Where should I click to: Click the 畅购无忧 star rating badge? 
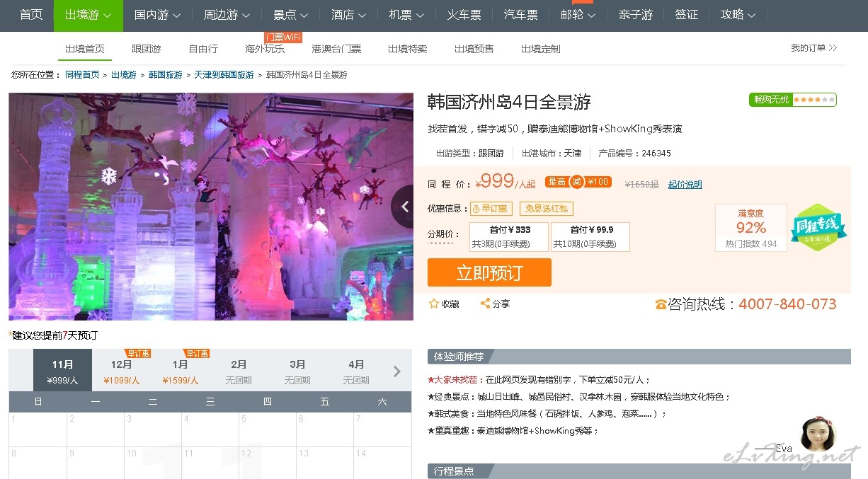pyautogui.click(x=793, y=100)
